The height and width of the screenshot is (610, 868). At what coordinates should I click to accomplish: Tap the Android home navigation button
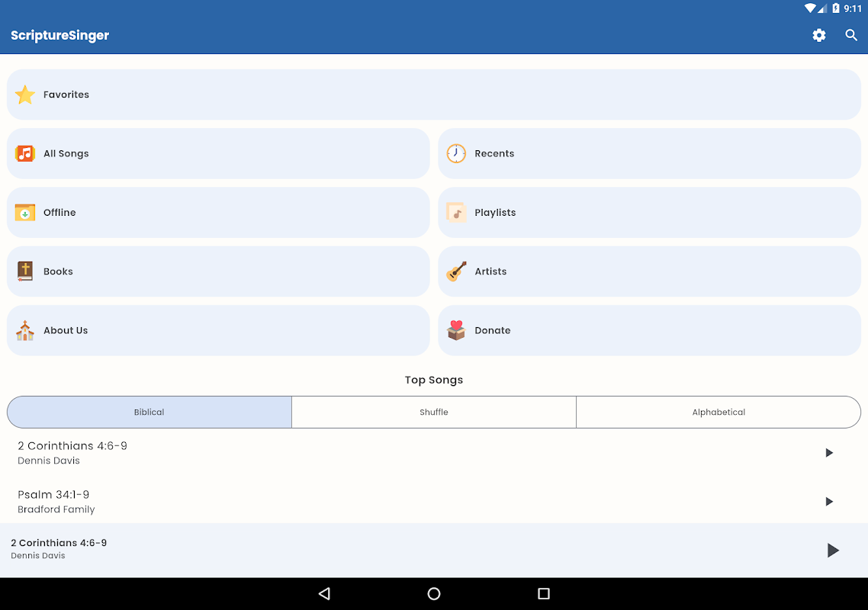(x=434, y=594)
